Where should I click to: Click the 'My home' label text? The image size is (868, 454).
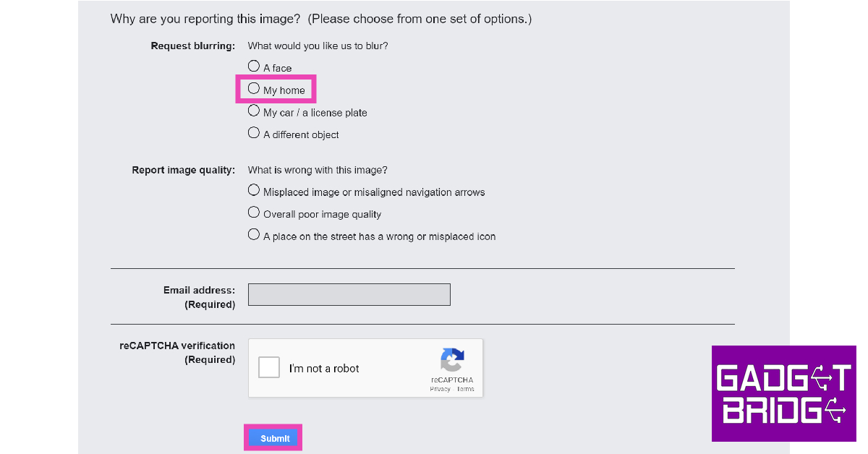pyautogui.click(x=284, y=91)
